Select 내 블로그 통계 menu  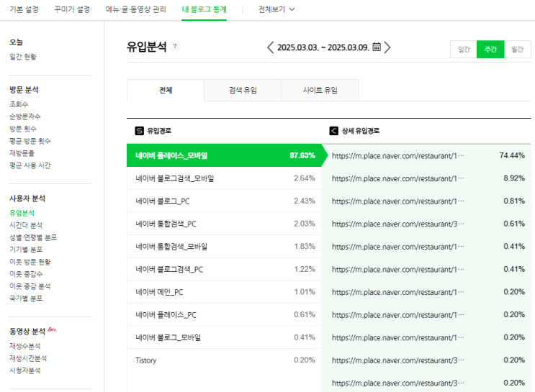click(x=204, y=9)
